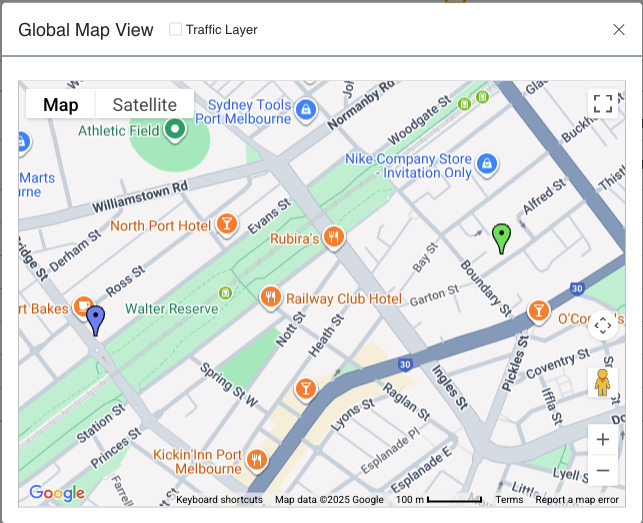This screenshot has height=523, width=643.
Task: Click the Street View pegman icon
Action: (x=602, y=382)
